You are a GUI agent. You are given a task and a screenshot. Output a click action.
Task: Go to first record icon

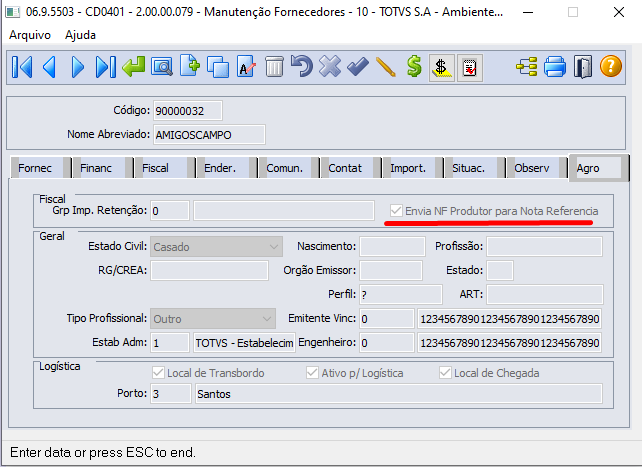click(x=22, y=67)
